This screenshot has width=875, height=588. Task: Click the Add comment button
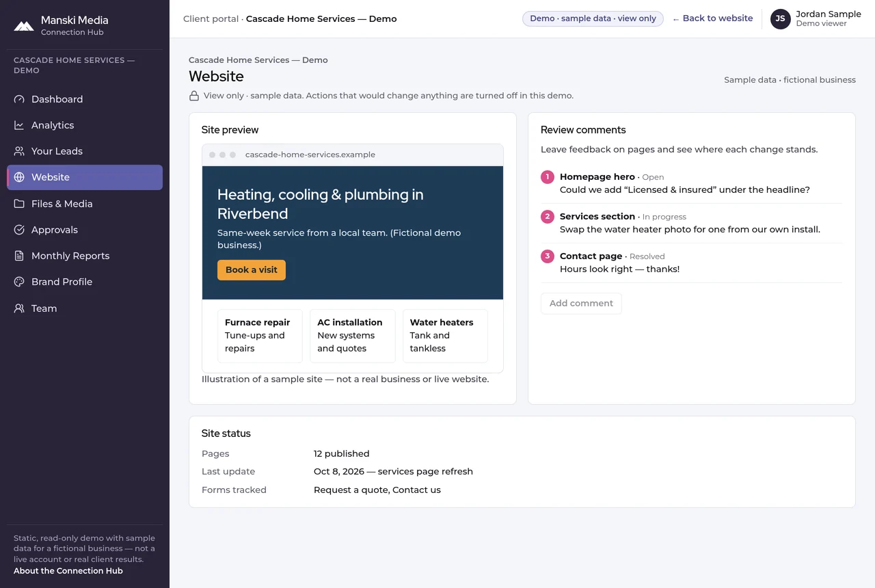coord(581,304)
